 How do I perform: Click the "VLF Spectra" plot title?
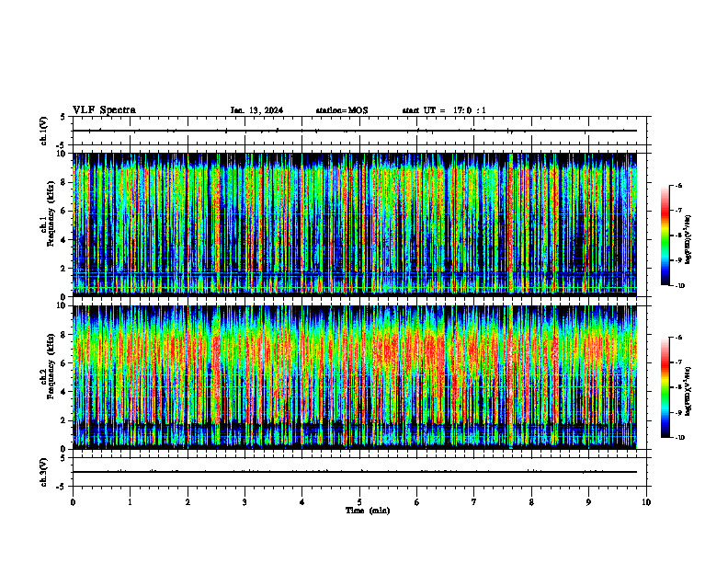[x=104, y=110]
